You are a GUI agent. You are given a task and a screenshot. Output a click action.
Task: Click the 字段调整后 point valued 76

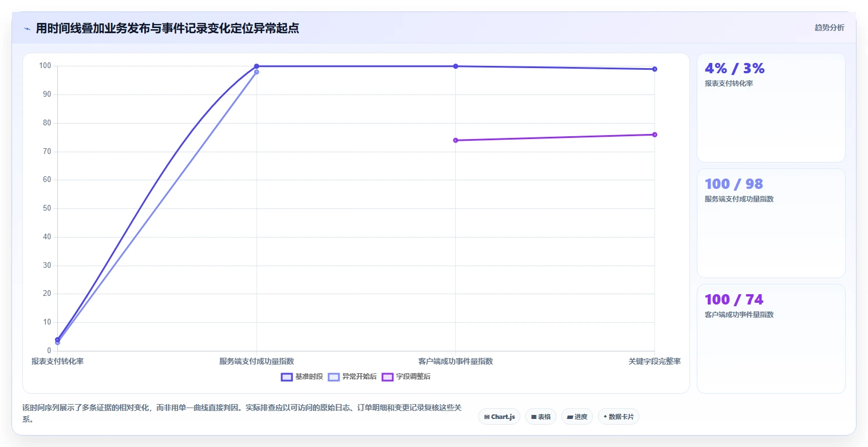tap(654, 135)
